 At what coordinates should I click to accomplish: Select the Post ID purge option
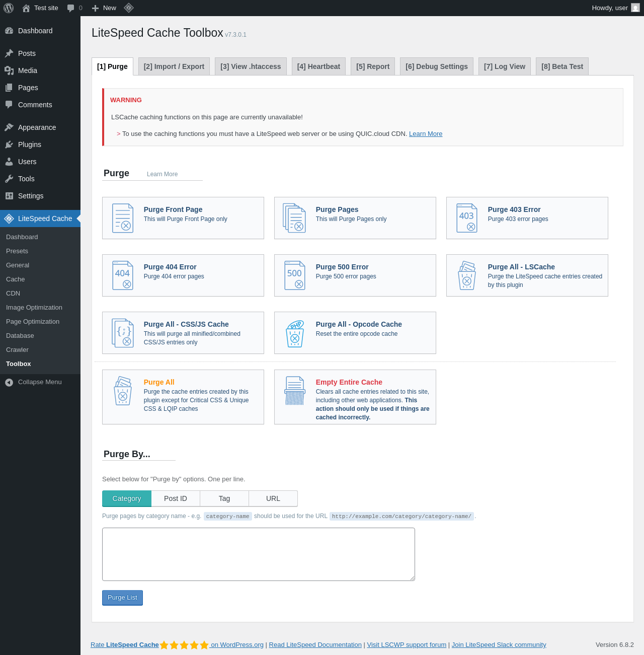176,498
